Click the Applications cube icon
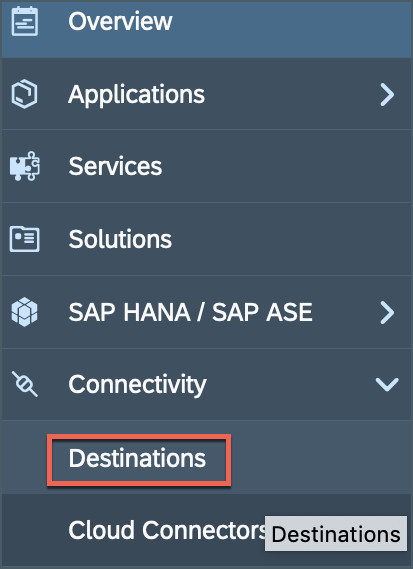The height and width of the screenshot is (569, 413). tap(24, 94)
